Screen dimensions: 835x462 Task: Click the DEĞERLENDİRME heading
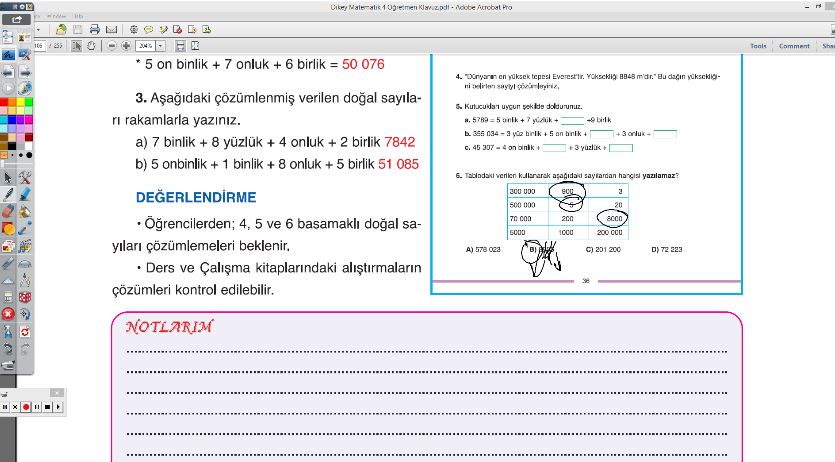coord(196,197)
